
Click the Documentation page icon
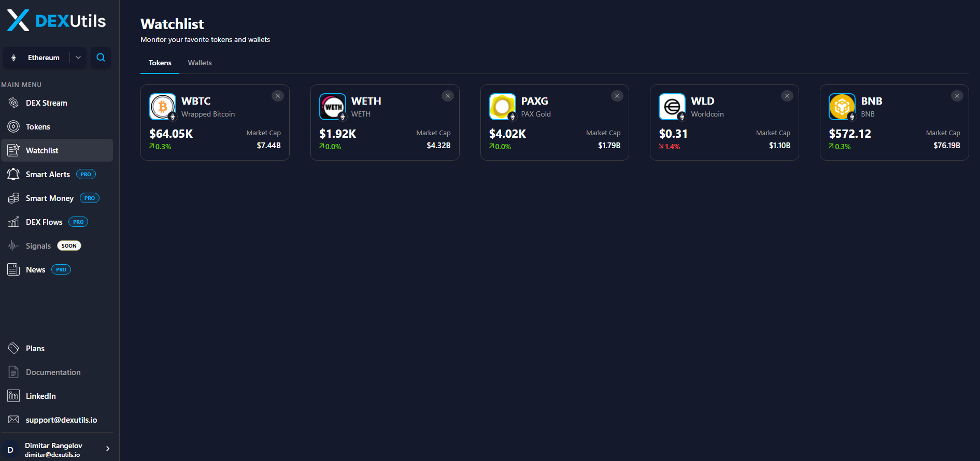coord(13,372)
